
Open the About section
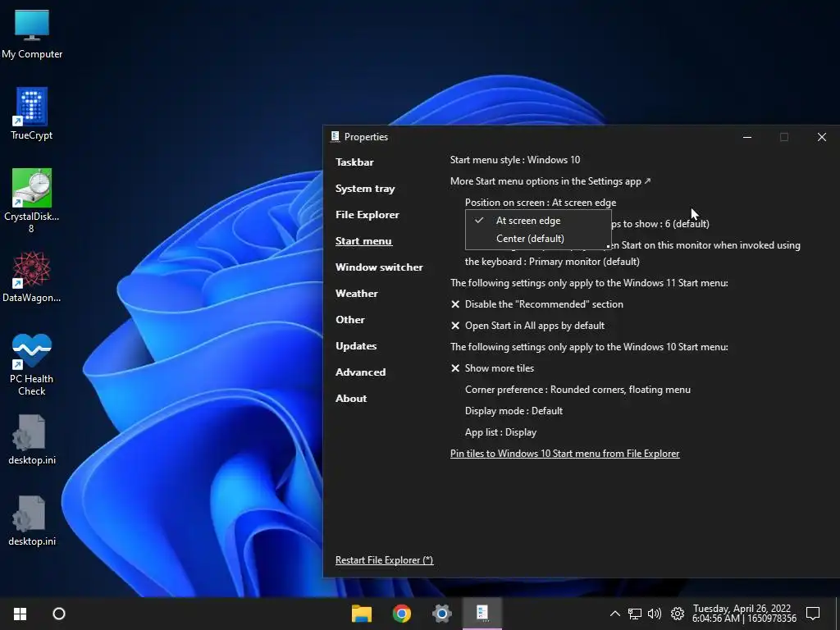[351, 399]
